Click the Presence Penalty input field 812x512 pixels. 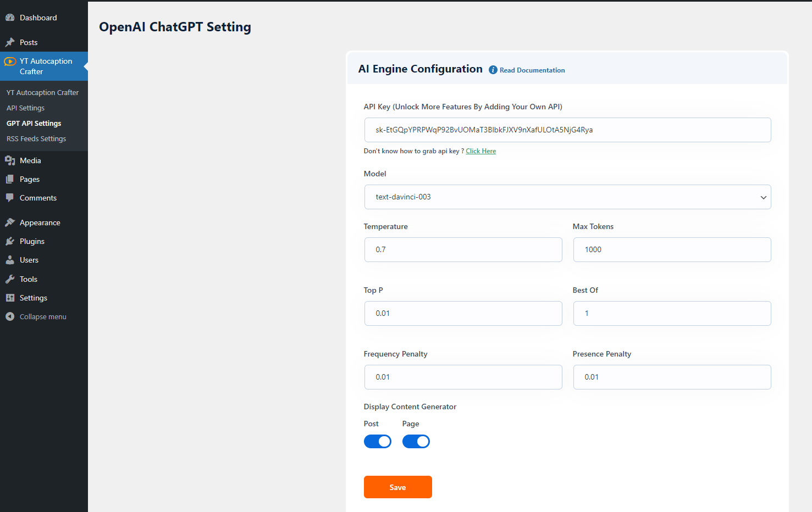(x=672, y=377)
